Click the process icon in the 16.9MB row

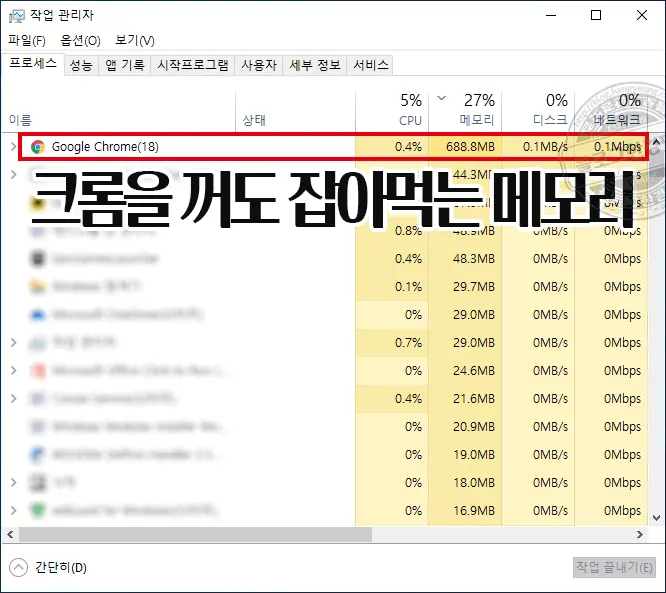point(38,511)
